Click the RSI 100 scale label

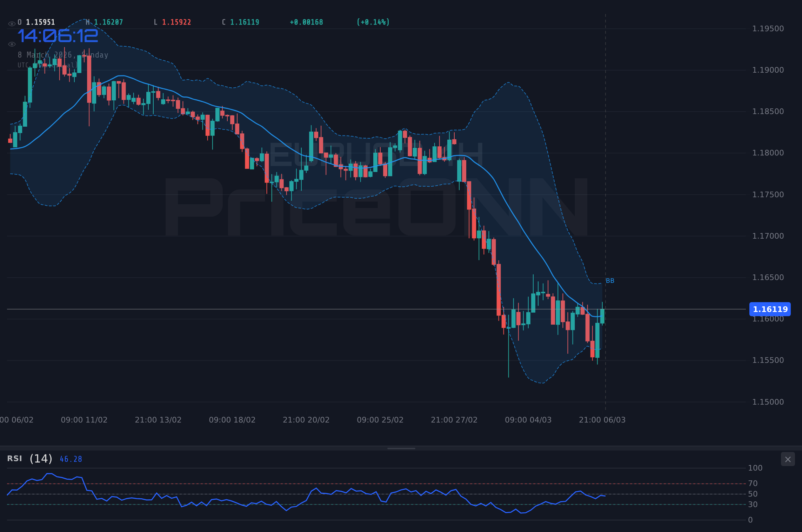pyautogui.click(x=755, y=468)
